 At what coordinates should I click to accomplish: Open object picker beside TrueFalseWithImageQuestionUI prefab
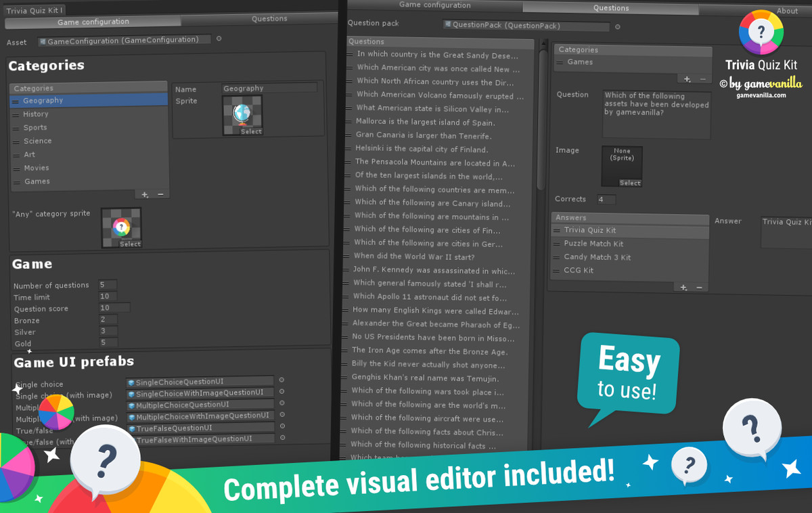pyautogui.click(x=281, y=439)
